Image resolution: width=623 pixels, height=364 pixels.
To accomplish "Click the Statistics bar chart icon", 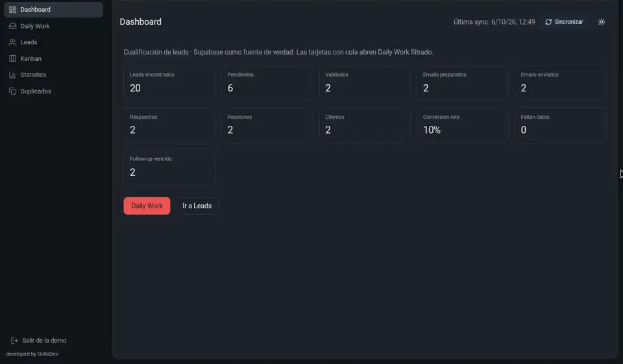I will 13,75.
